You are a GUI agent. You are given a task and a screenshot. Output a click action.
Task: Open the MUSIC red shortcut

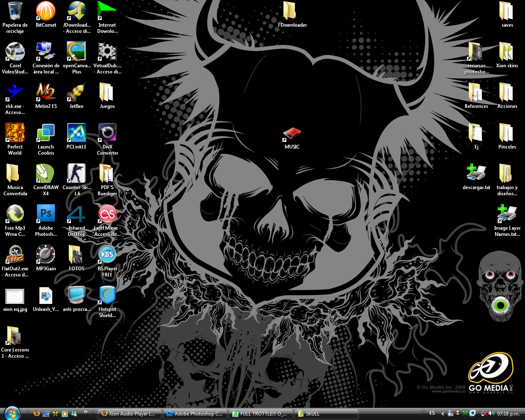pyautogui.click(x=292, y=134)
